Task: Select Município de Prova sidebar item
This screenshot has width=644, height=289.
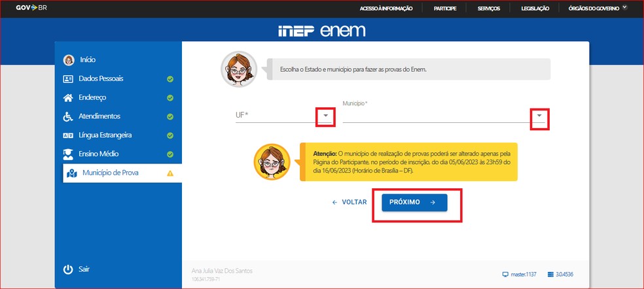Action: coord(122,173)
